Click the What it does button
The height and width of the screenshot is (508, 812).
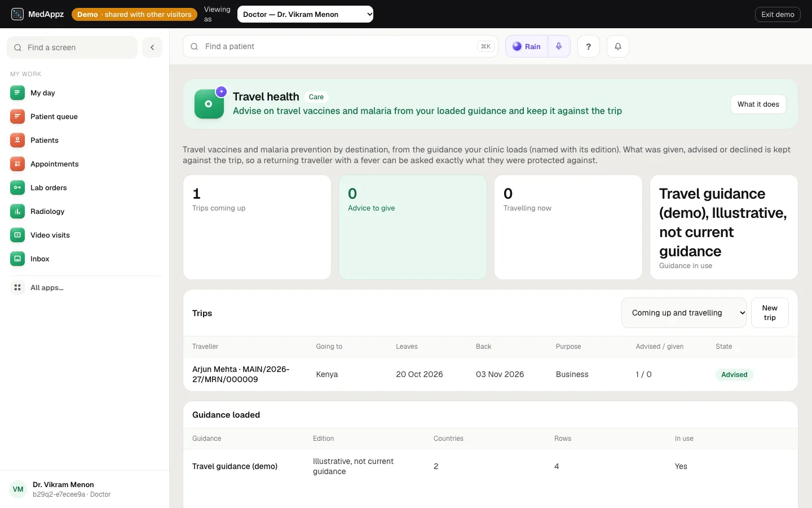[758, 104]
